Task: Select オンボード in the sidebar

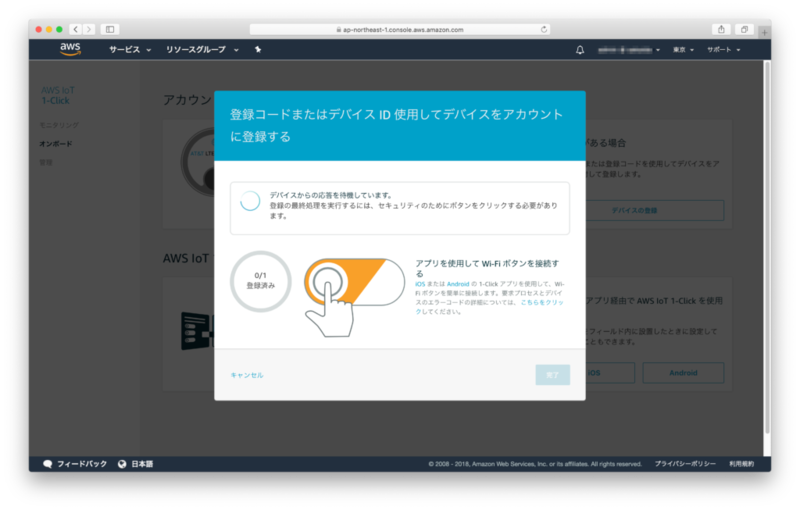Action: [x=56, y=144]
